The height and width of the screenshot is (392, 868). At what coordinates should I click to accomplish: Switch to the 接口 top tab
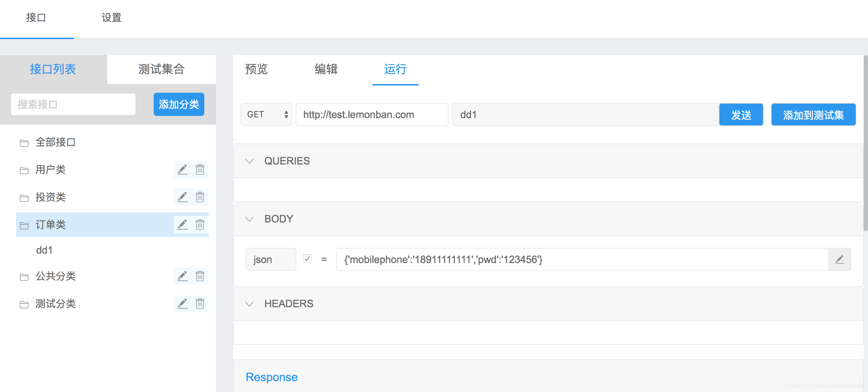point(36,18)
